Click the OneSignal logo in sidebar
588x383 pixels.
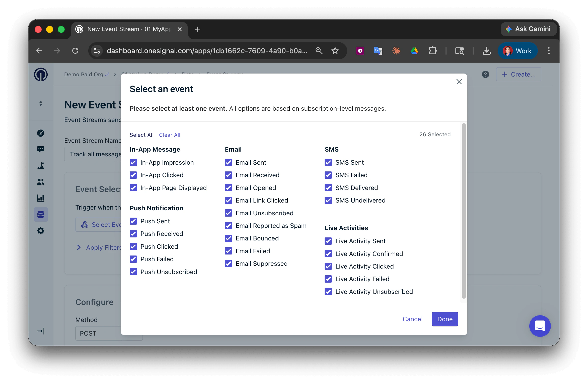[x=41, y=75]
